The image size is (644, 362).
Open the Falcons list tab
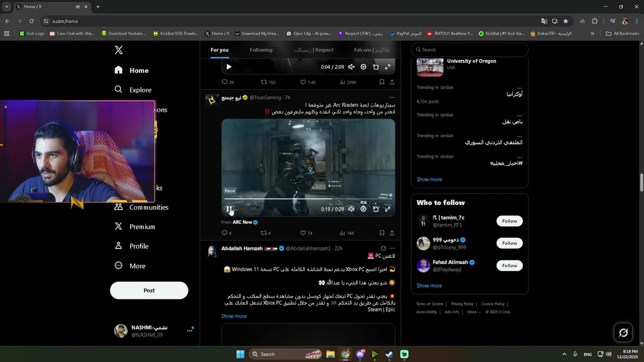pos(372,50)
